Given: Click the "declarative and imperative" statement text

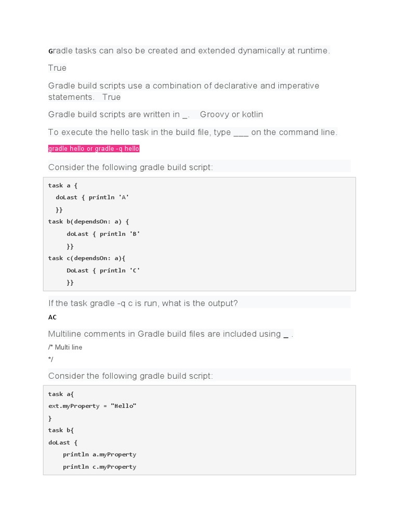Looking at the screenshot, I should pos(183,86).
